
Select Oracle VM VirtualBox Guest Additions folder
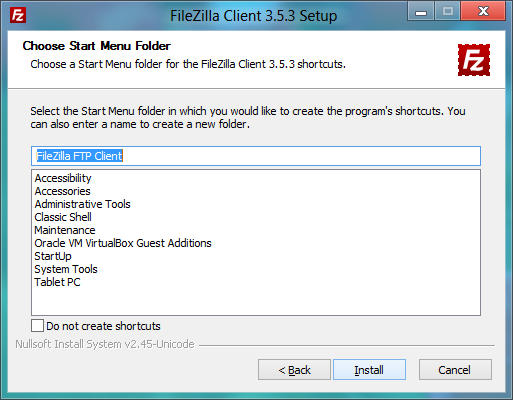pyautogui.click(x=123, y=243)
